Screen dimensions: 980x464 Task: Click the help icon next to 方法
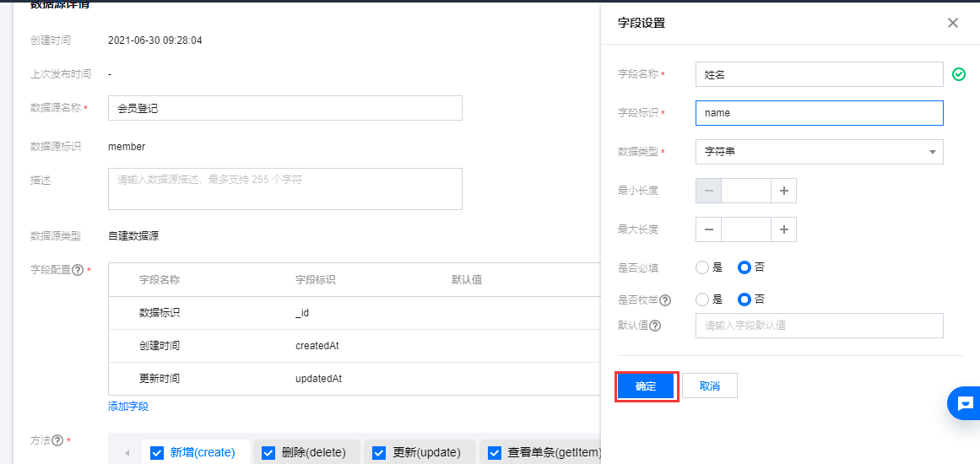(57, 440)
